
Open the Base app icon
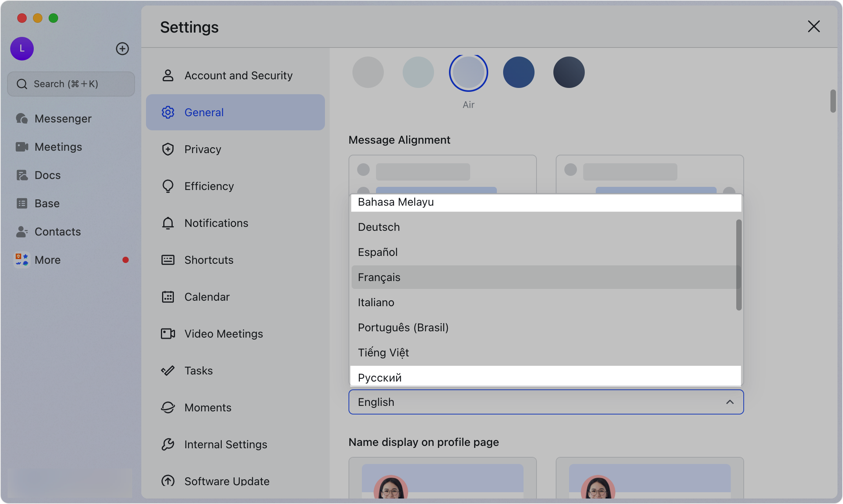click(22, 203)
